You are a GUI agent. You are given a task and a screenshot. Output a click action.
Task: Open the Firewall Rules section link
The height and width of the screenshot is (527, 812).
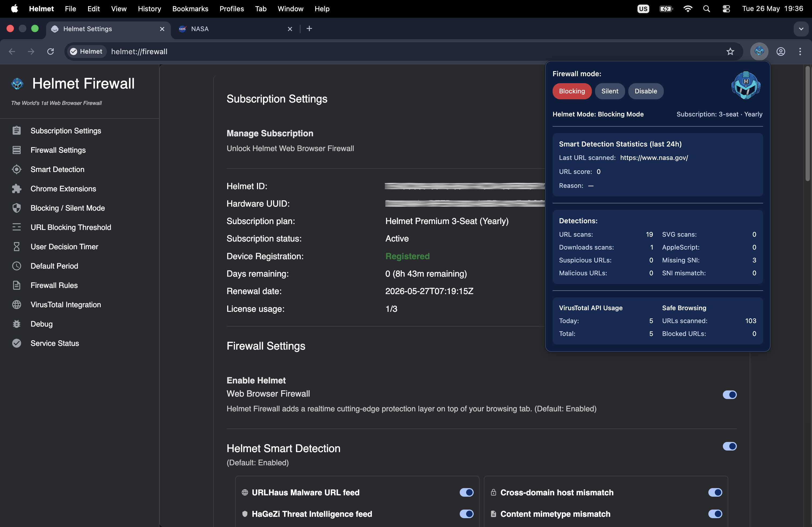[x=54, y=285]
